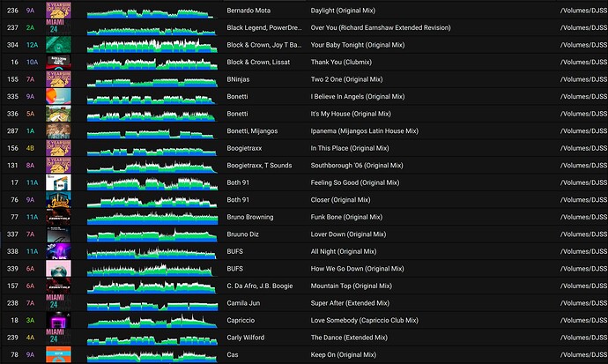
Task: Click the waveform preview of Thank You (Clubmix)
Action: [151, 63]
